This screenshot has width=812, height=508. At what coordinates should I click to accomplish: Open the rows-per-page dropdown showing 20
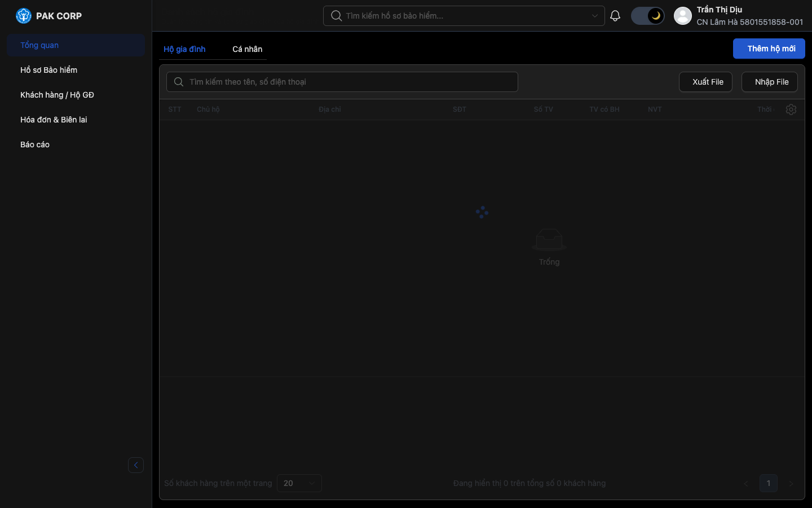pos(299,483)
